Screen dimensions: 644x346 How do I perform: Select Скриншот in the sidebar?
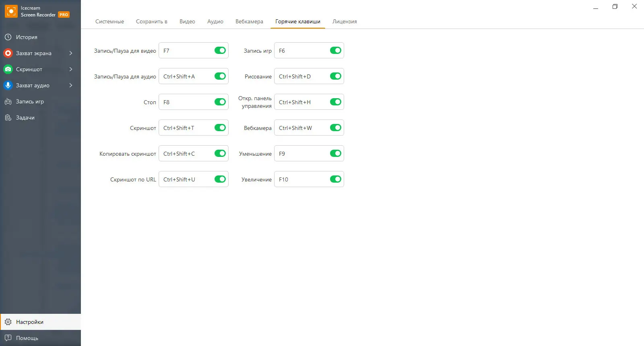tap(40, 69)
